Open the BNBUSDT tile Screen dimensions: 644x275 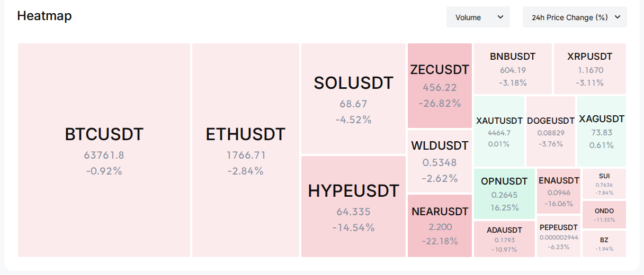coord(513,69)
